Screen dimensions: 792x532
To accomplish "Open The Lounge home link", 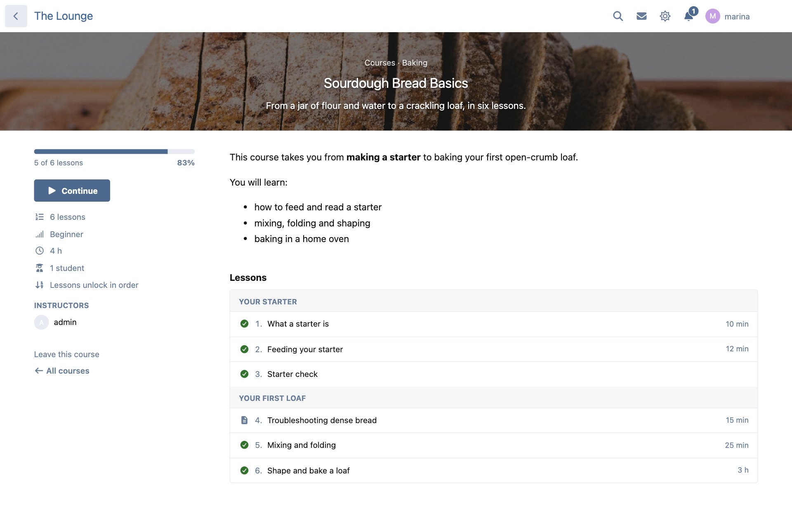I will pyautogui.click(x=64, y=16).
